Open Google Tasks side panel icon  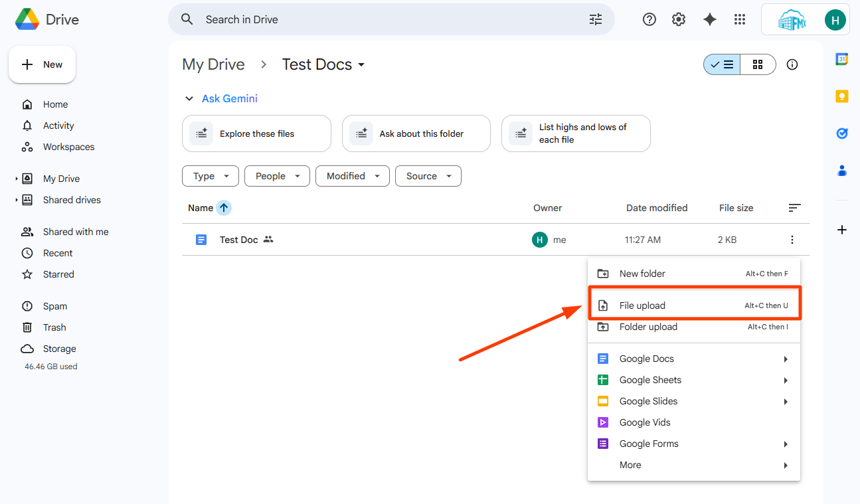pos(842,133)
